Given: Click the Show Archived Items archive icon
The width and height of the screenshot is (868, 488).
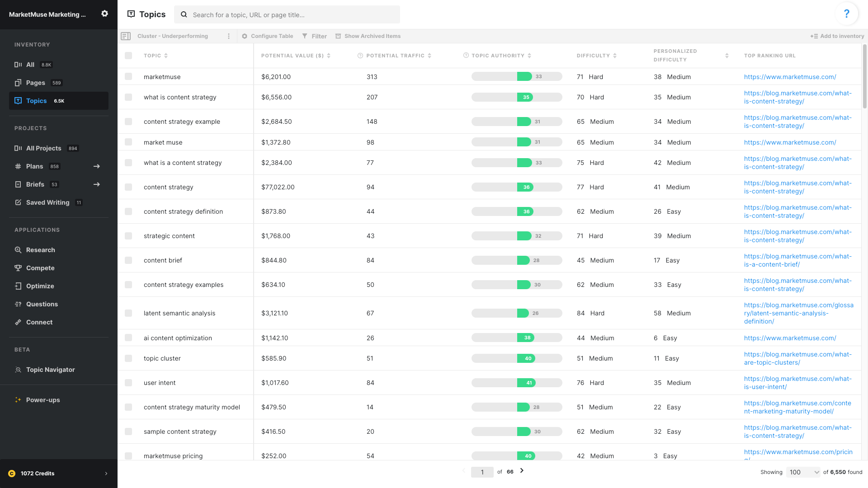Looking at the screenshot, I should click(x=338, y=36).
